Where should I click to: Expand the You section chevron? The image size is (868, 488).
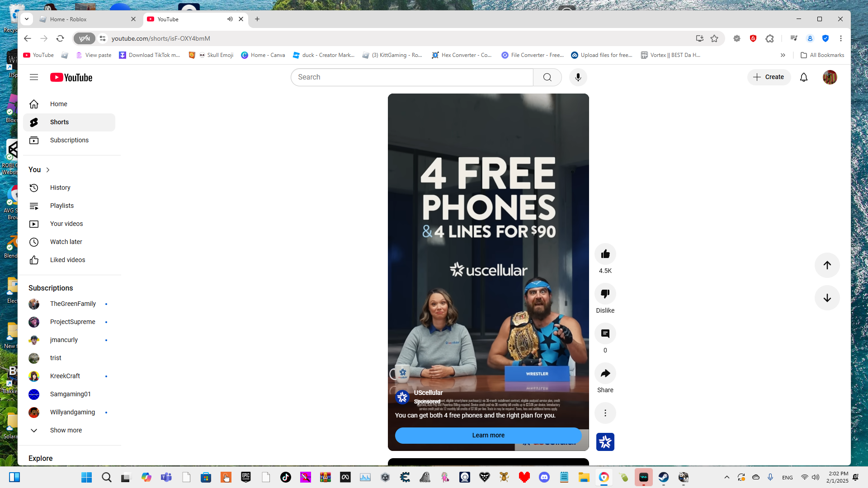(48, 170)
